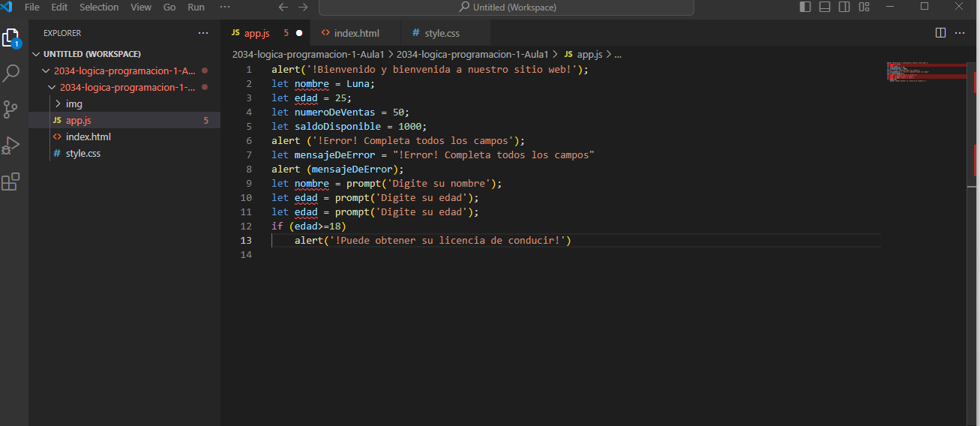Image resolution: width=980 pixels, height=426 pixels.
Task: Open Run and Debug view
Action: click(10, 145)
